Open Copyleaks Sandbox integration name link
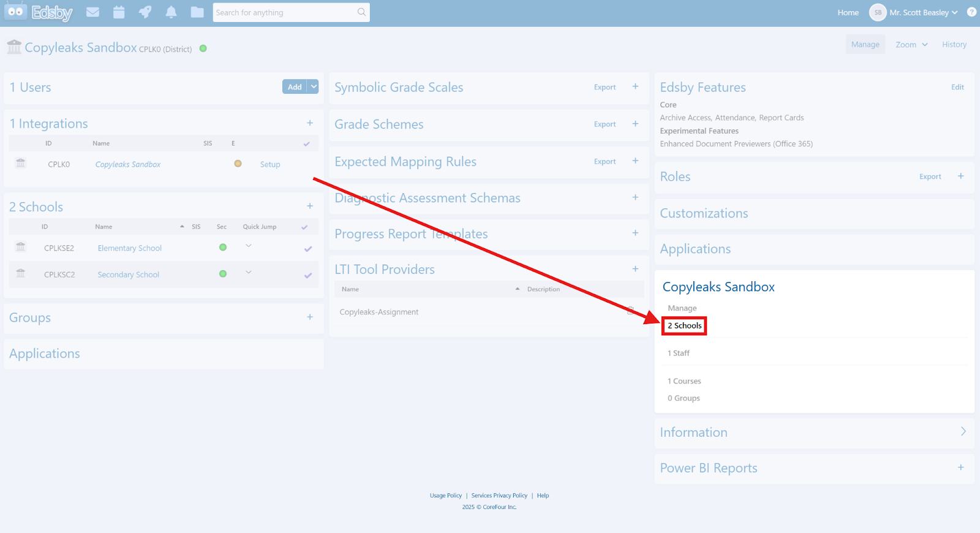The width and height of the screenshot is (980, 533). 128,164
